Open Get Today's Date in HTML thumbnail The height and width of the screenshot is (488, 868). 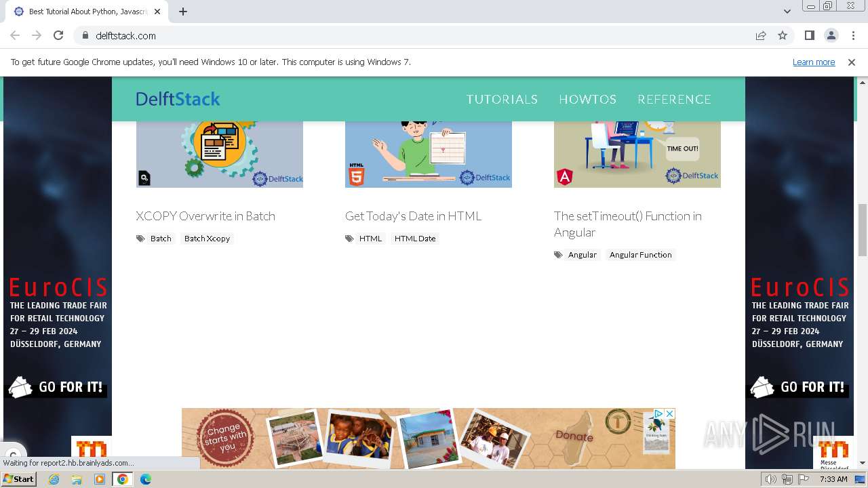coord(429,154)
